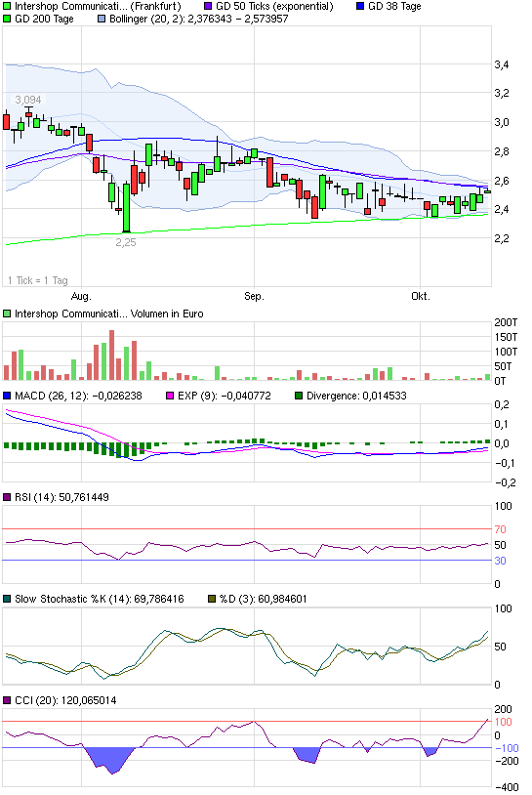Viewport: 532px width, 795px height.
Task: Click the Divergence value 0,014533 text
Action: point(385,396)
